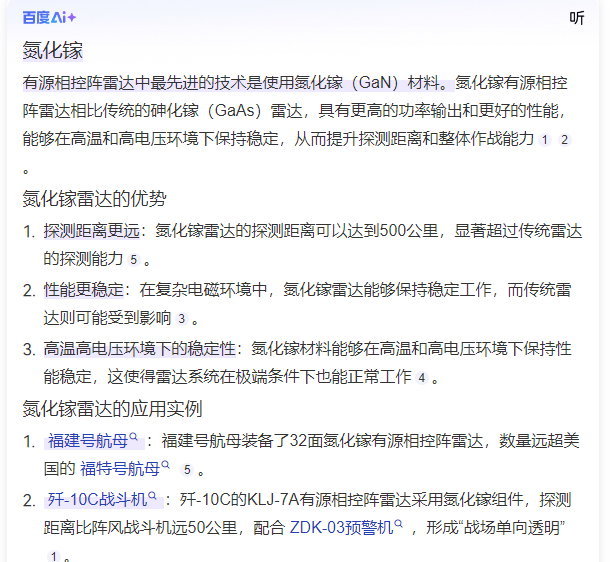Click the 听 listen button
Viewport: 613px width, 562px height.
[577, 18]
